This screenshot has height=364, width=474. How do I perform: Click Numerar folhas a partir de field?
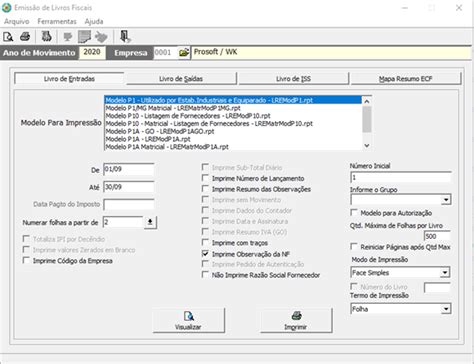[123, 222]
